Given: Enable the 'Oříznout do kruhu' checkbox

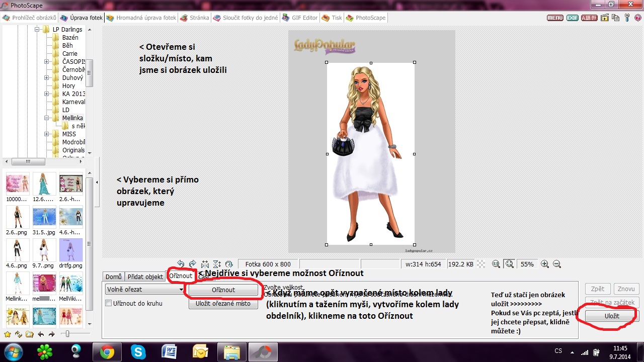Looking at the screenshot, I should [109, 303].
